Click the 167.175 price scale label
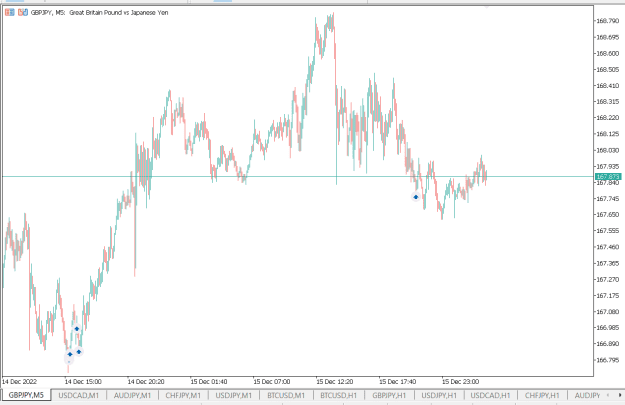625x405 pixels. [607, 295]
